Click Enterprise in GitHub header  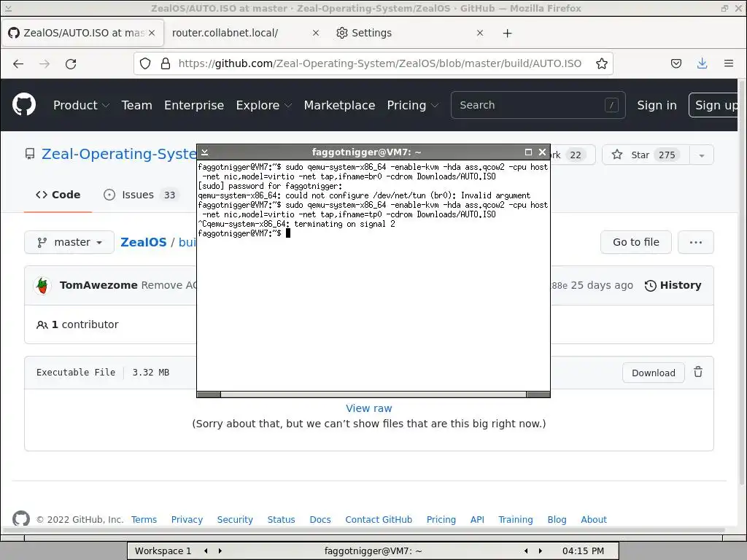(x=194, y=105)
